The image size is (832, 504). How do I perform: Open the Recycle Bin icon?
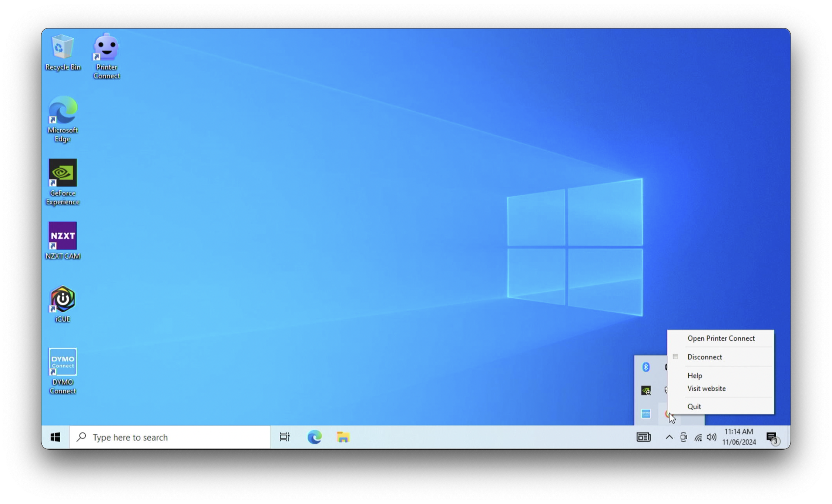click(63, 52)
